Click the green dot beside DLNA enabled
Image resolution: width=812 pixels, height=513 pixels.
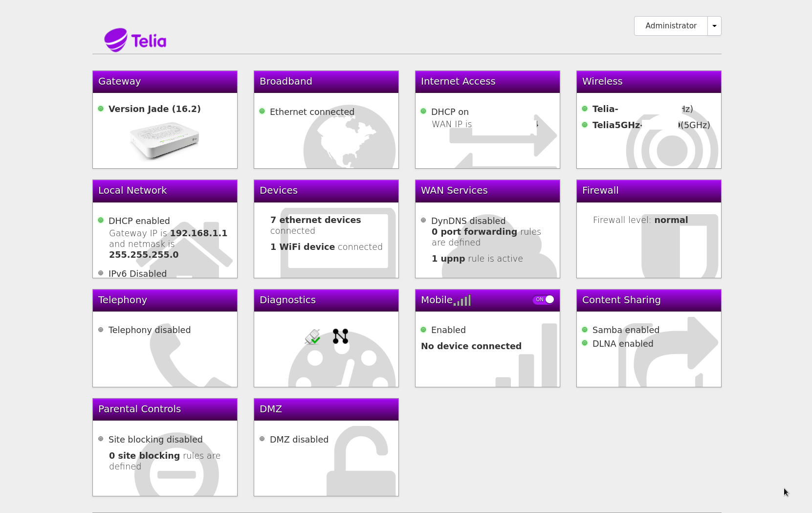(x=585, y=343)
